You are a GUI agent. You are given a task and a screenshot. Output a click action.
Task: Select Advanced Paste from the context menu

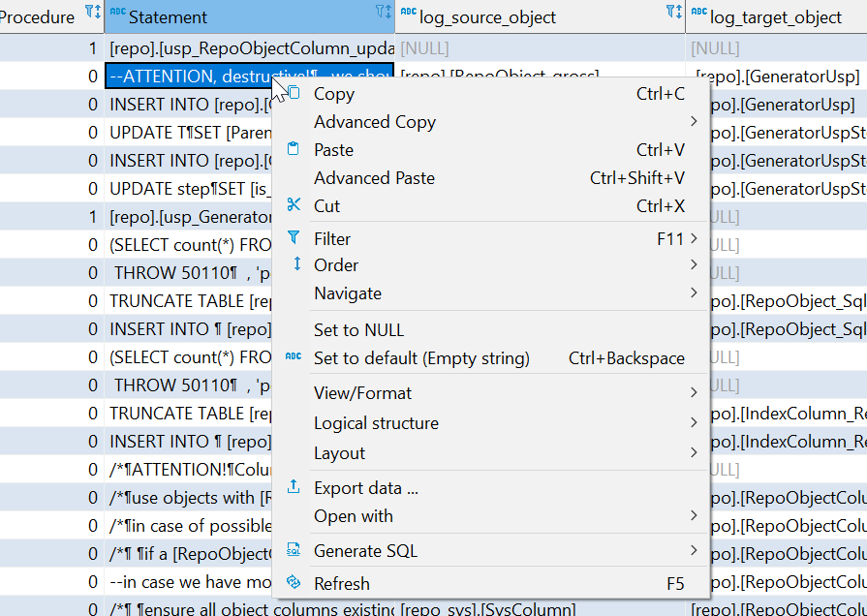(375, 177)
